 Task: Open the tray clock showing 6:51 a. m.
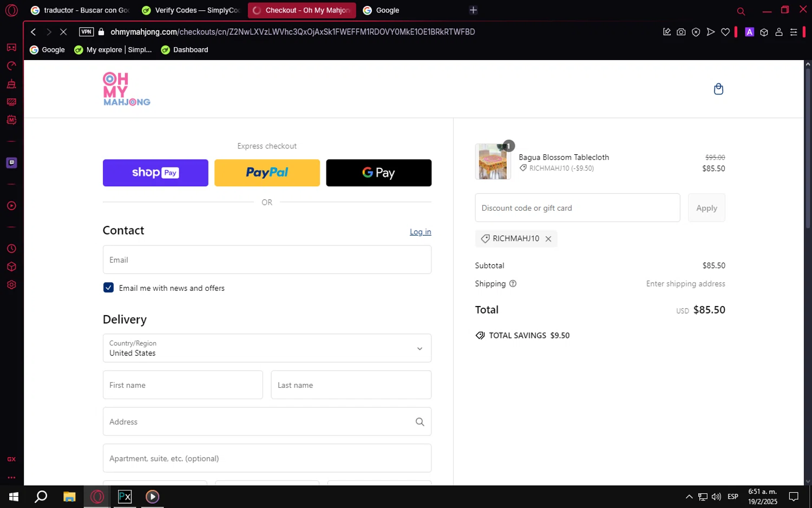point(763,497)
